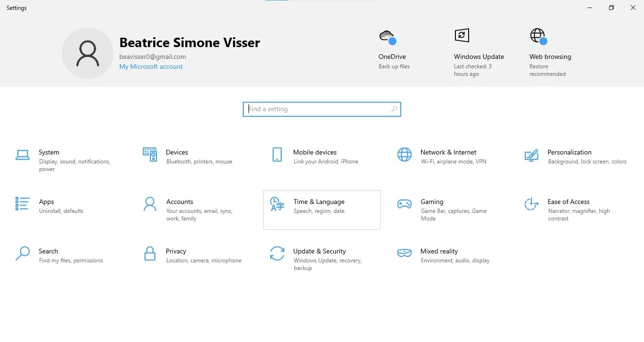Open the Apps list icon
This screenshot has width=644, height=342.
23,204
